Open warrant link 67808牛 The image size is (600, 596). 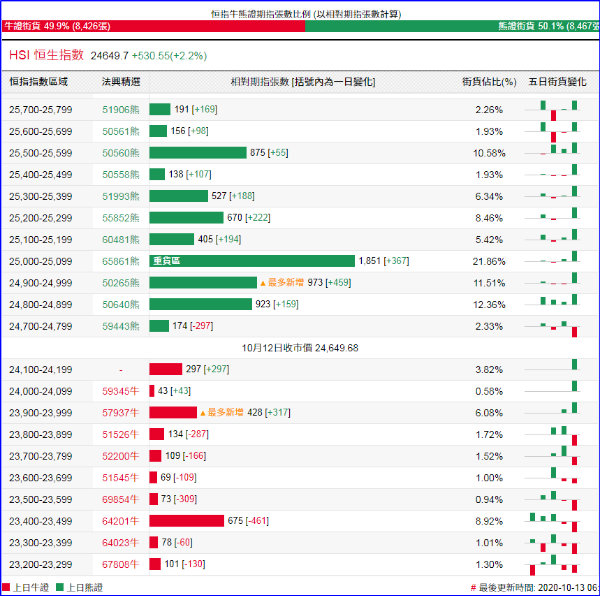120,565
